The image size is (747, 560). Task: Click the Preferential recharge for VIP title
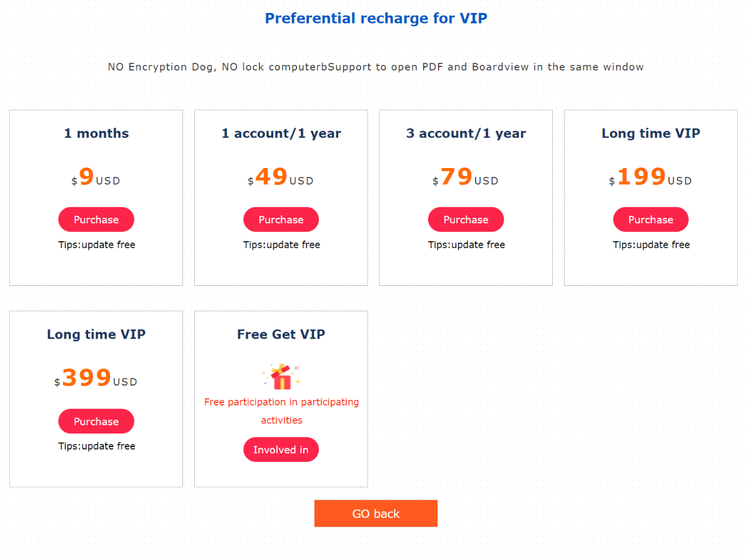coord(376,18)
